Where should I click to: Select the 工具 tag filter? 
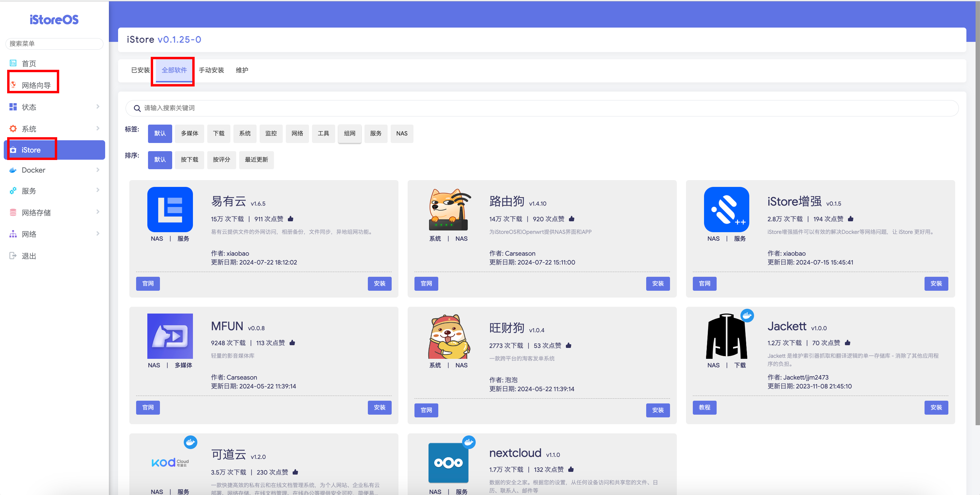pyautogui.click(x=323, y=133)
